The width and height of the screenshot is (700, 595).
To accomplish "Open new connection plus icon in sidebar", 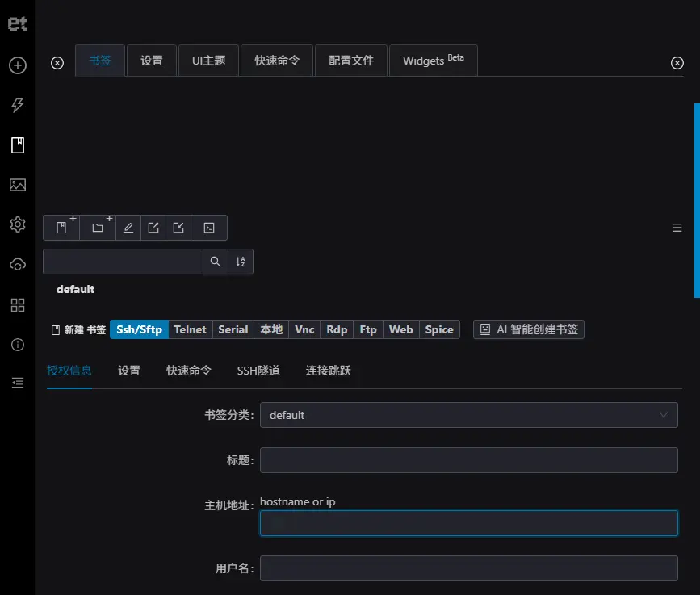I will pyautogui.click(x=18, y=65).
